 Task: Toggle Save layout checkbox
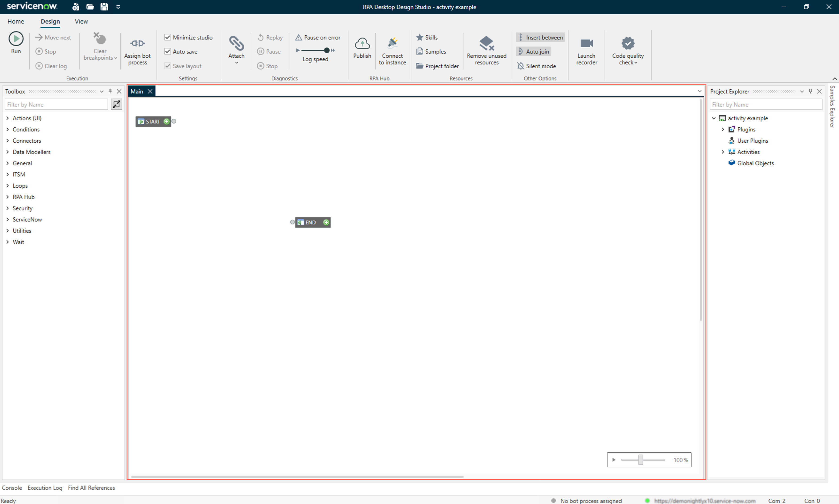[x=167, y=65]
